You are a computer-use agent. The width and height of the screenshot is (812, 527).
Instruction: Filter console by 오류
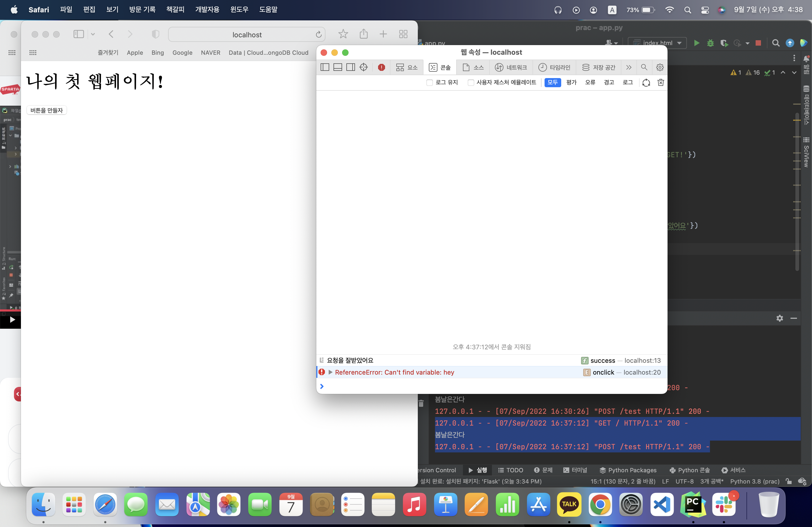(590, 82)
